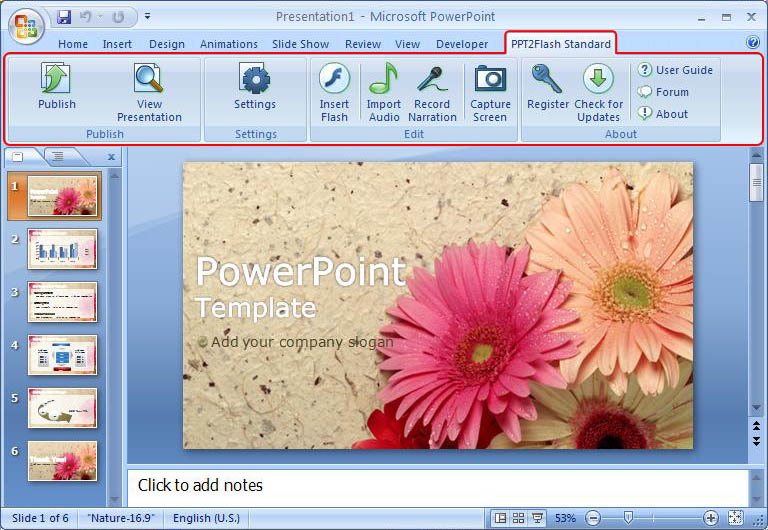Select slide 6 thumbnail

point(62,461)
